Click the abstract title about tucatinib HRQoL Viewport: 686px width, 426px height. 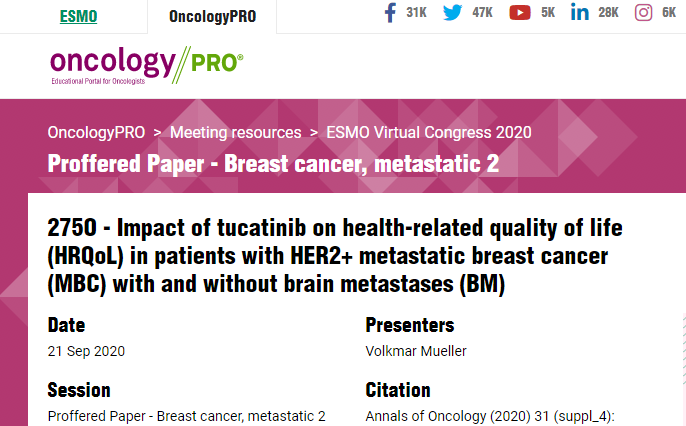[x=335, y=256]
